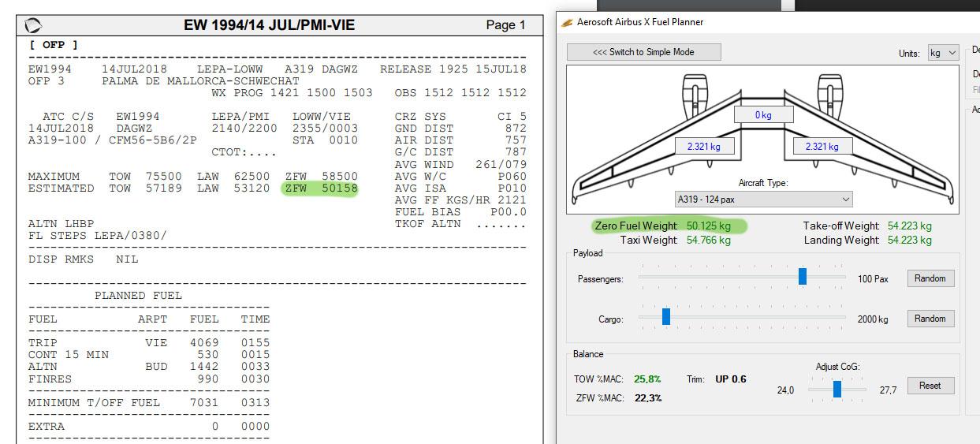Reset the CoG adjustment
The width and height of the screenshot is (980, 444).
pyautogui.click(x=930, y=386)
